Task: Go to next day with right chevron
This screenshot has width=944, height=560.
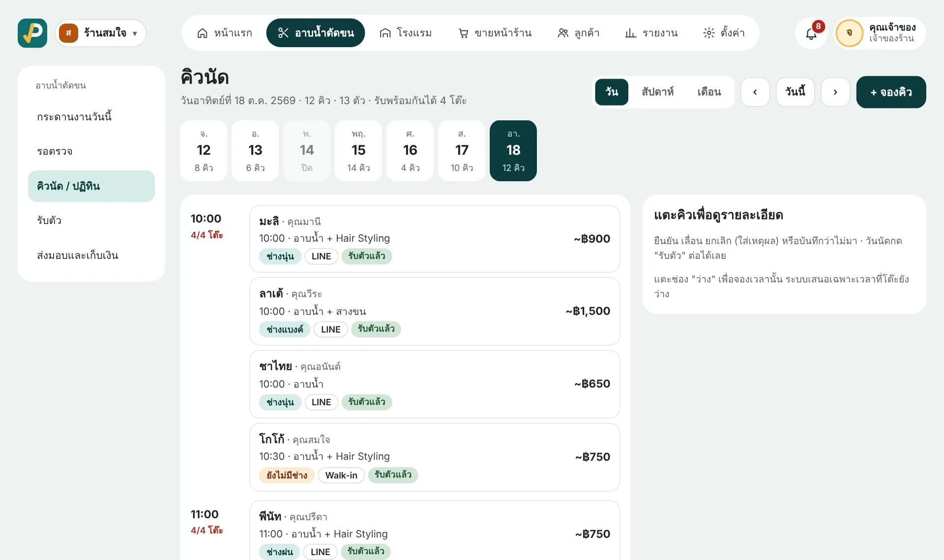Action: [x=835, y=92]
